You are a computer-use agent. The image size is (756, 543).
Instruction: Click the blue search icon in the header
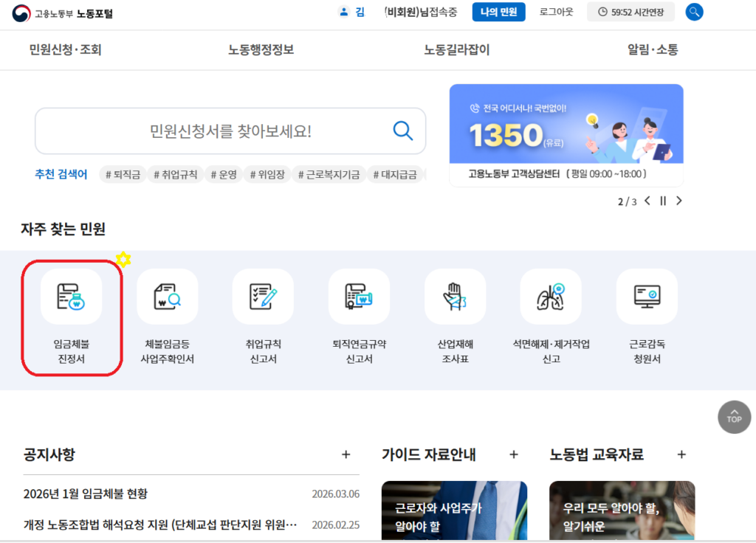[694, 12]
